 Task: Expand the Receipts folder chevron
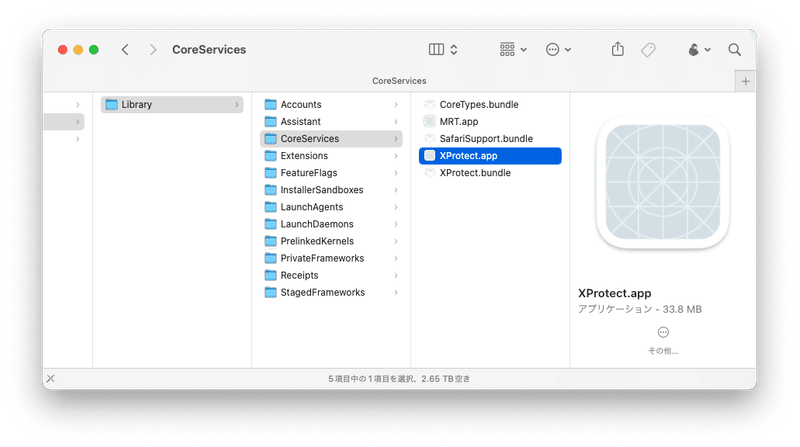pos(396,276)
